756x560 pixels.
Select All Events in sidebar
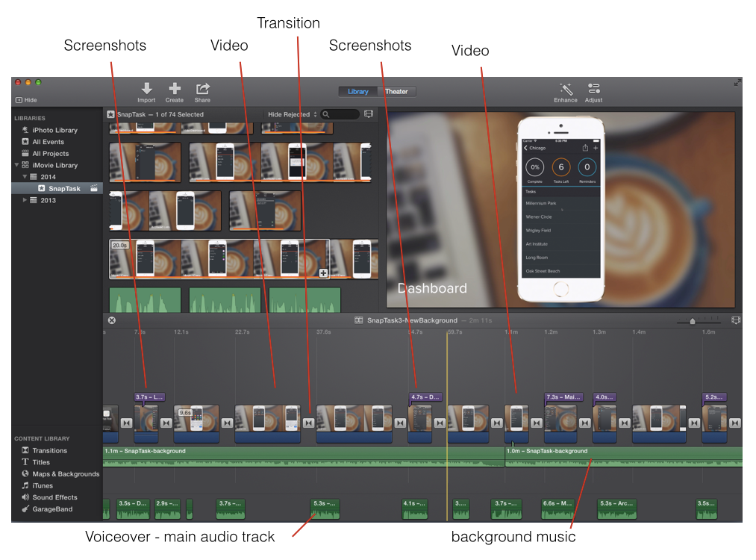48,142
